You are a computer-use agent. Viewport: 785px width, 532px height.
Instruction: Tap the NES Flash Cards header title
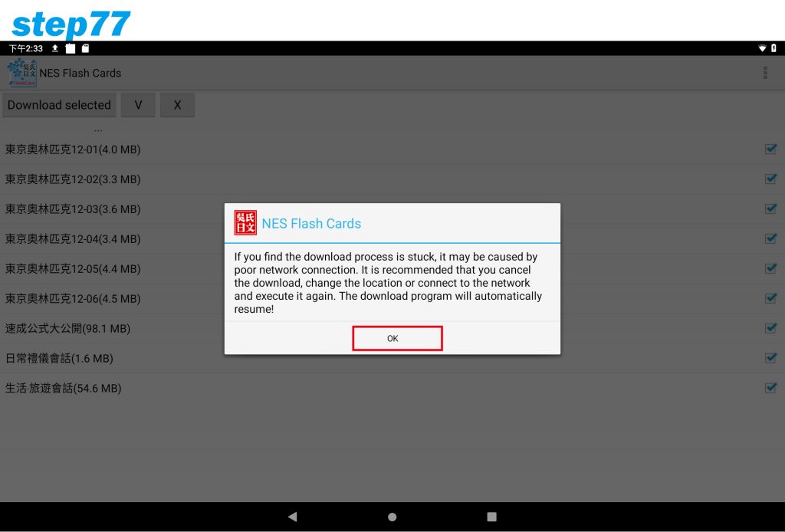pos(80,73)
